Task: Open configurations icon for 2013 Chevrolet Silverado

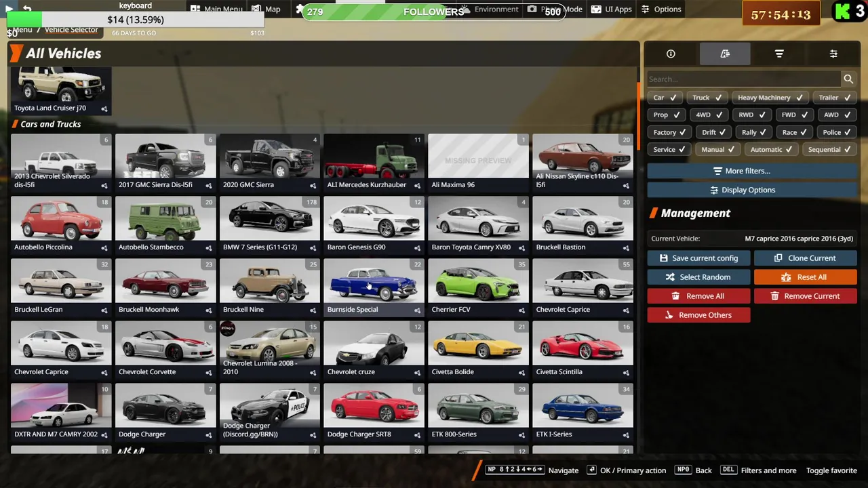Action: click(104, 185)
